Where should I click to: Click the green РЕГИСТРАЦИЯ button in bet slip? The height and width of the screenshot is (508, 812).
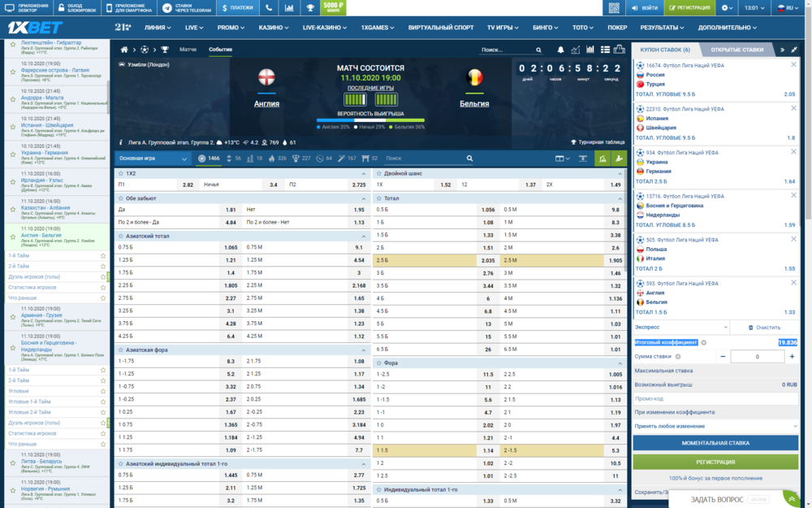[x=715, y=462]
